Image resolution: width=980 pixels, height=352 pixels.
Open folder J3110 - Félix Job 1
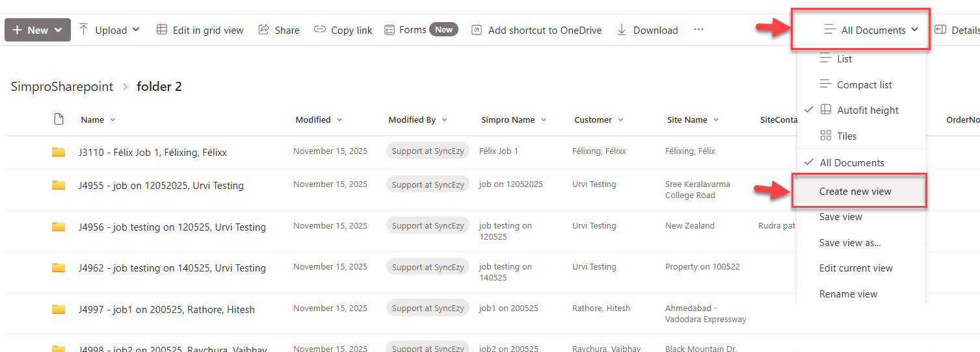click(152, 153)
